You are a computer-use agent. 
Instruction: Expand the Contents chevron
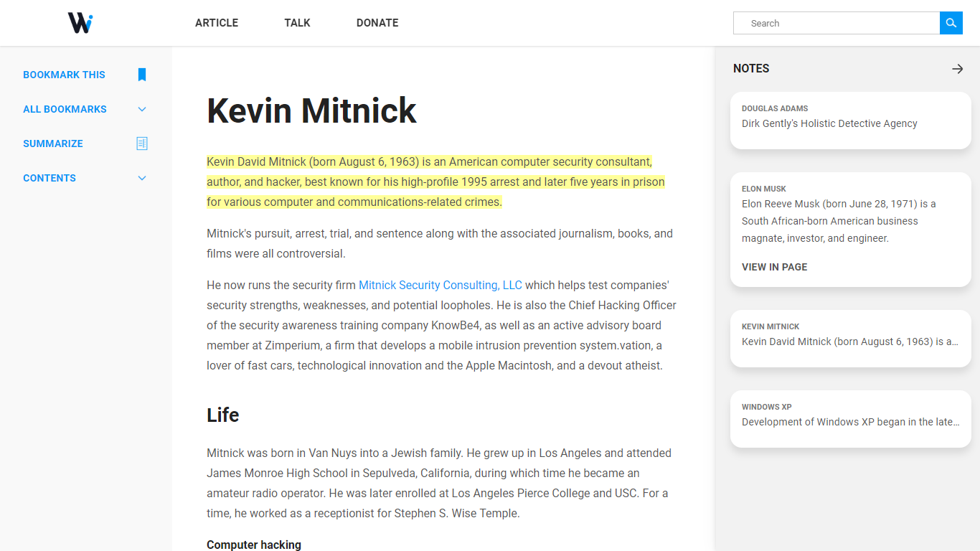tap(142, 178)
